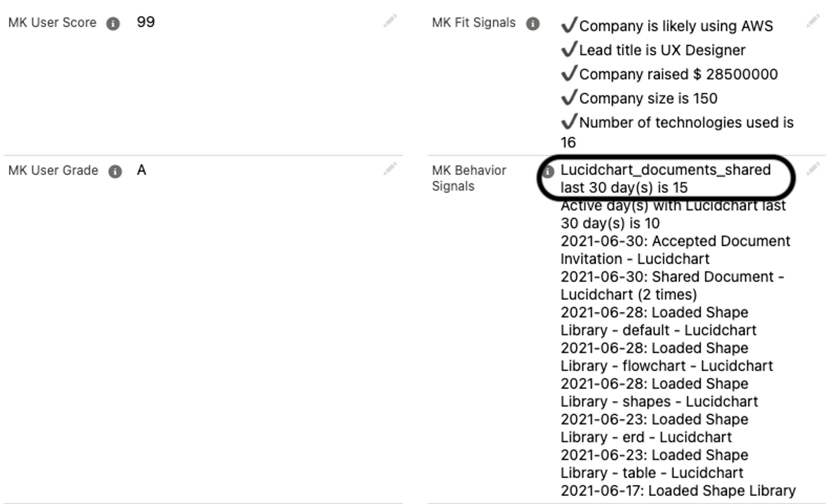This screenshot has height=504, width=828.
Task: Edit MK User Score with pencil icon
Action: click(x=390, y=21)
